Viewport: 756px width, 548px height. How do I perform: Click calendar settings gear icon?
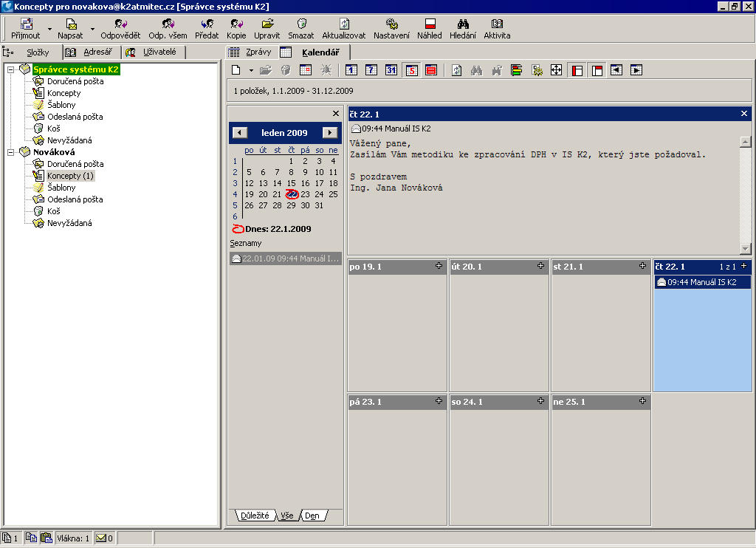(537, 70)
